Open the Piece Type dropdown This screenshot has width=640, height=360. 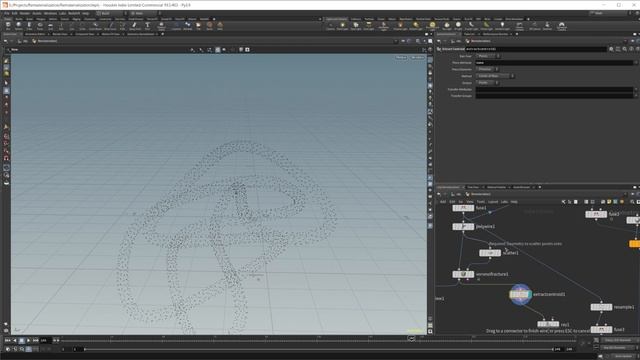tap(488, 56)
